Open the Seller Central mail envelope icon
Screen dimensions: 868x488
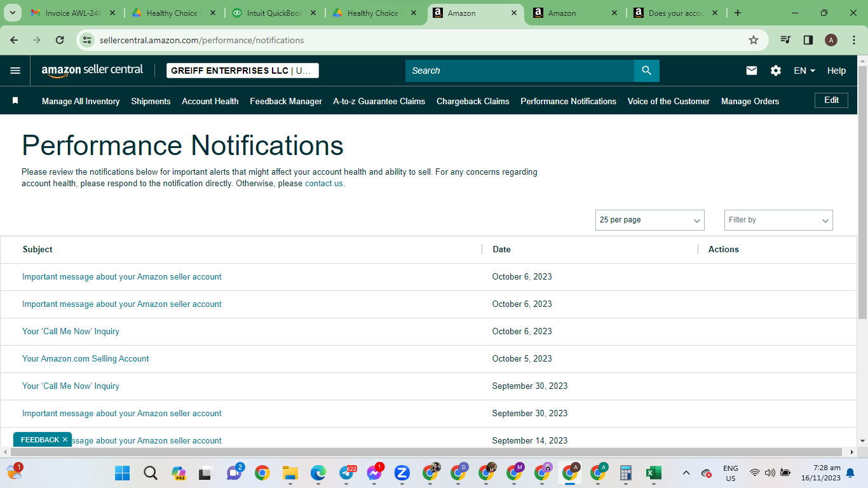tap(752, 71)
